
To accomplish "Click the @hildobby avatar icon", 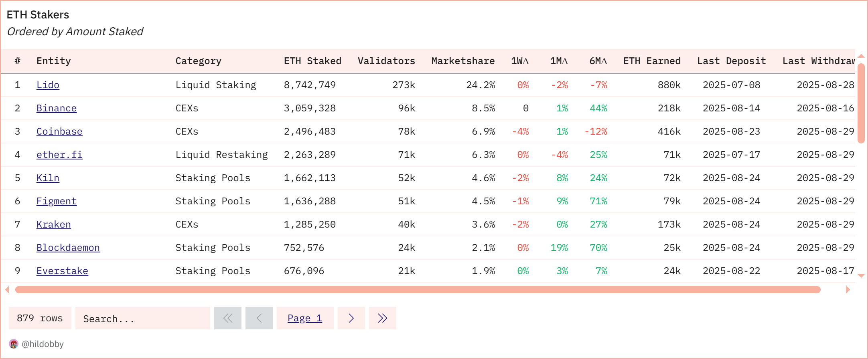I will (x=14, y=344).
